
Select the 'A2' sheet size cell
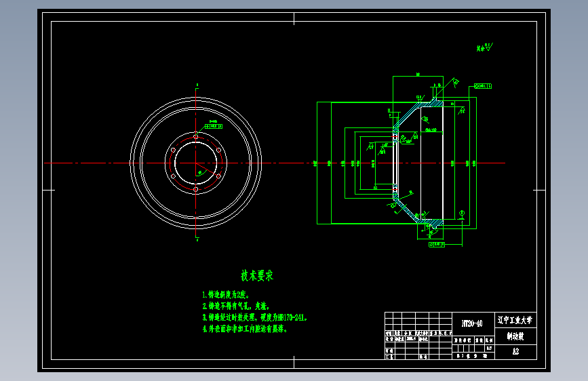click(x=515, y=351)
